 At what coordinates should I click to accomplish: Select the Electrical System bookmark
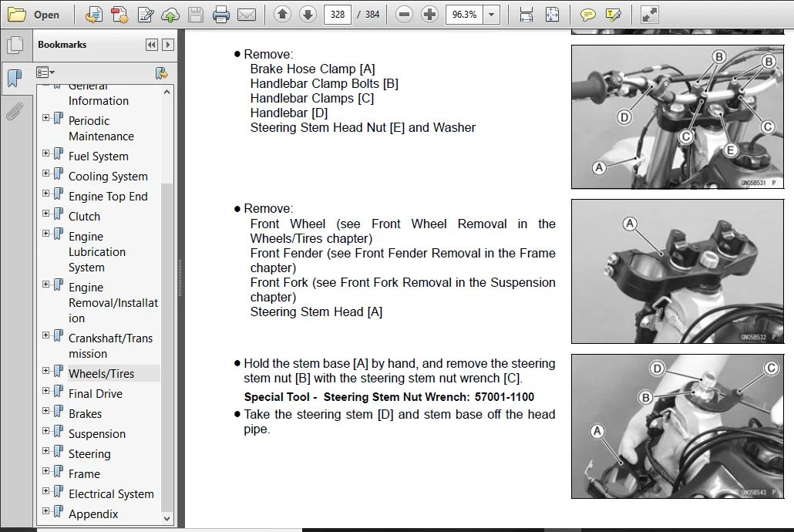coord(111,494)
